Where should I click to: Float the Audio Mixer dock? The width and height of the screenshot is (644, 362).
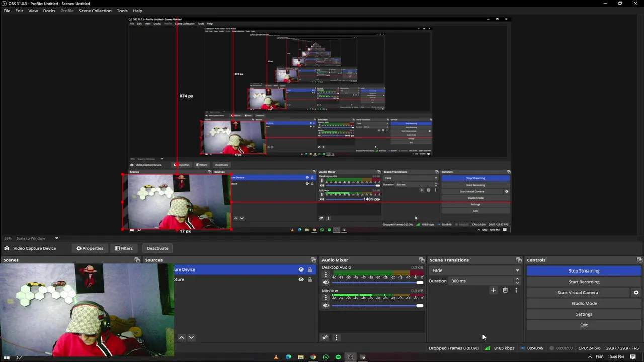point(421,260)
